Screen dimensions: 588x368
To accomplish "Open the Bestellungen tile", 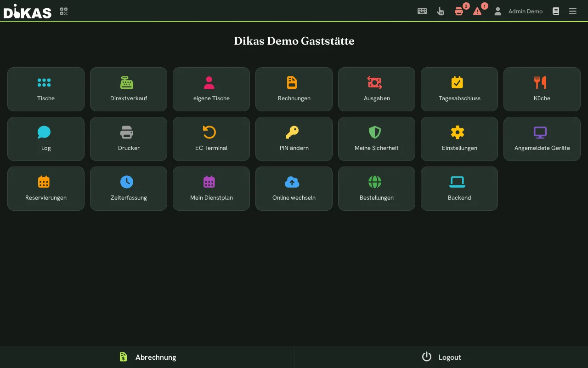I will (377, 189).
